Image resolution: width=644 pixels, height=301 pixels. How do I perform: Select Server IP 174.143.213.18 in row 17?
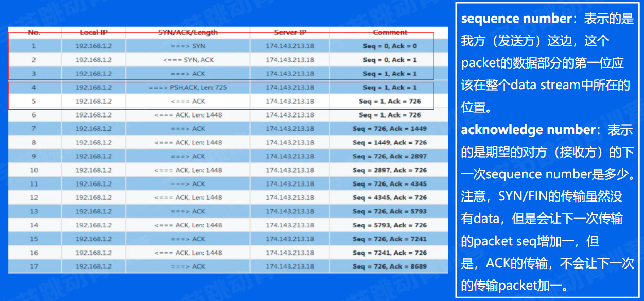coord(290,266)
